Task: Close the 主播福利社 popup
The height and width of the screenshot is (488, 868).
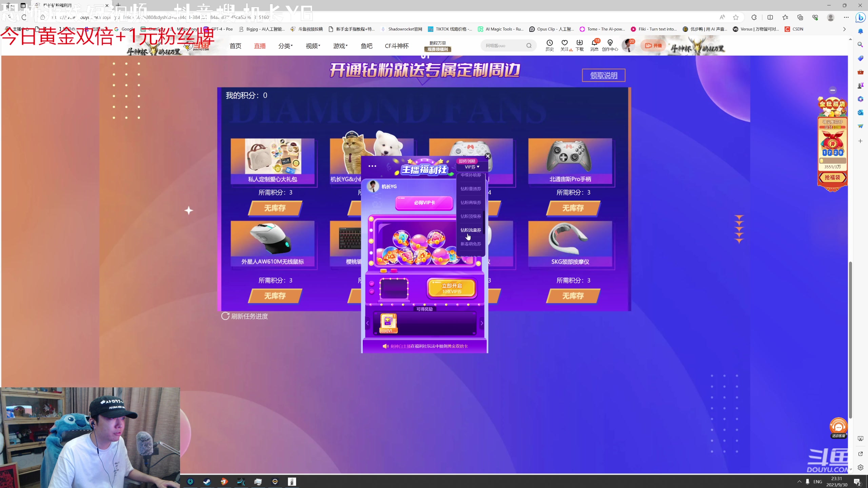Action: (488, 156)
